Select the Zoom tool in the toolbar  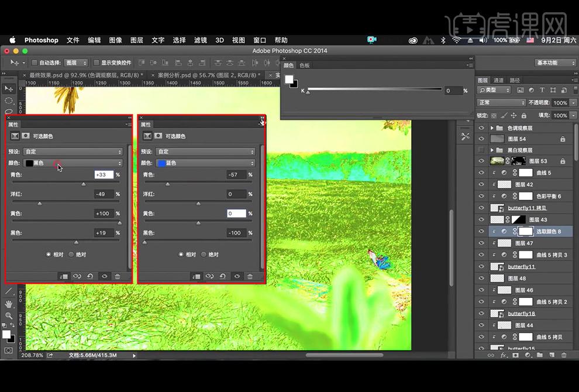point(9,315)
